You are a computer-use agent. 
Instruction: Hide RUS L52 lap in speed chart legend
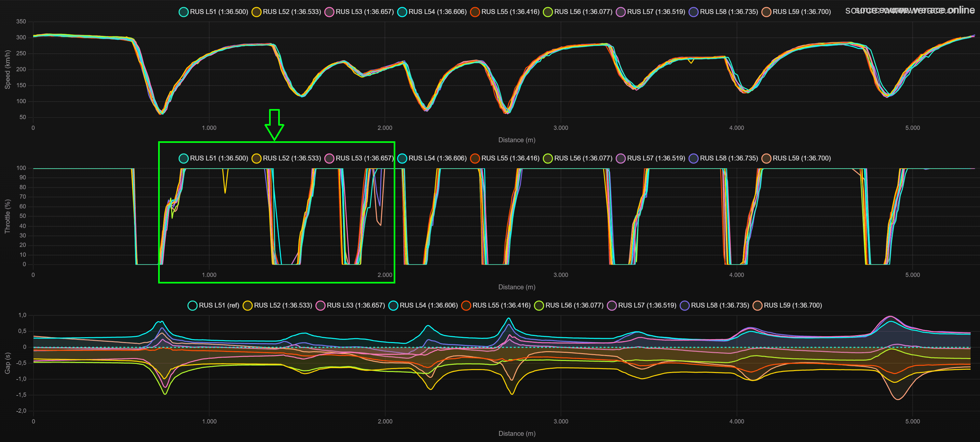(x=292, y=12)
